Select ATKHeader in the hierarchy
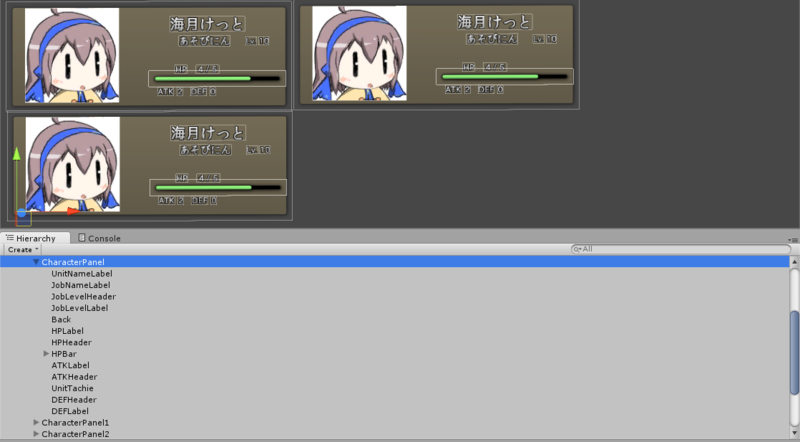The height and width of the screenshot is (442, 800). 74,377
